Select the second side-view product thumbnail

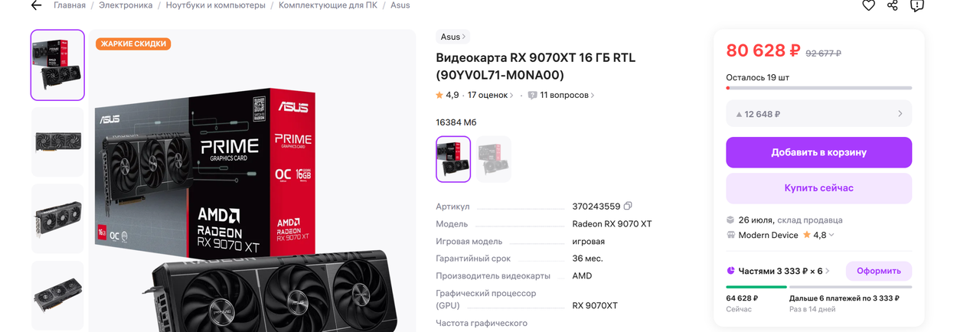pyautogui.click(x=57, y=142)
